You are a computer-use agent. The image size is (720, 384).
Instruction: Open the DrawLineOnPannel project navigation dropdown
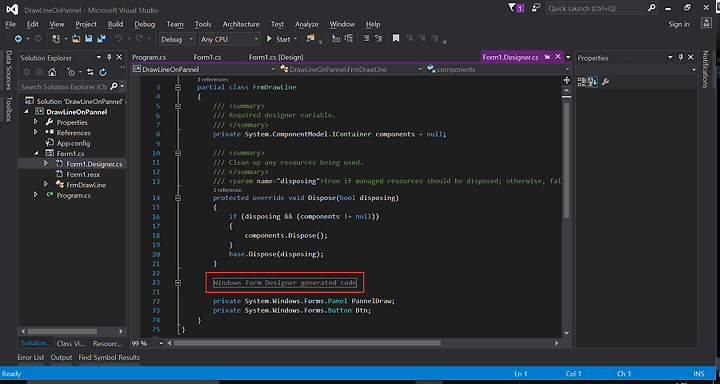click(x=203, y=69)
